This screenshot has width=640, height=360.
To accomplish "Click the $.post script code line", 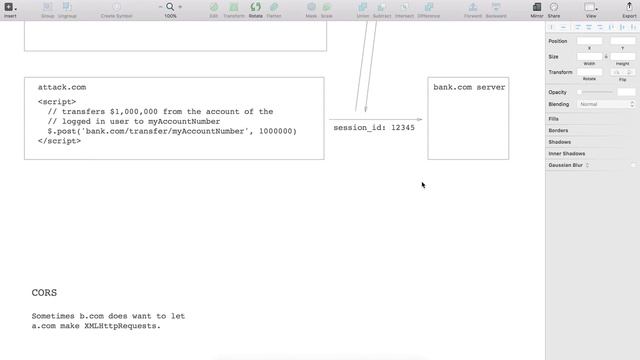I will coord(172,131).
